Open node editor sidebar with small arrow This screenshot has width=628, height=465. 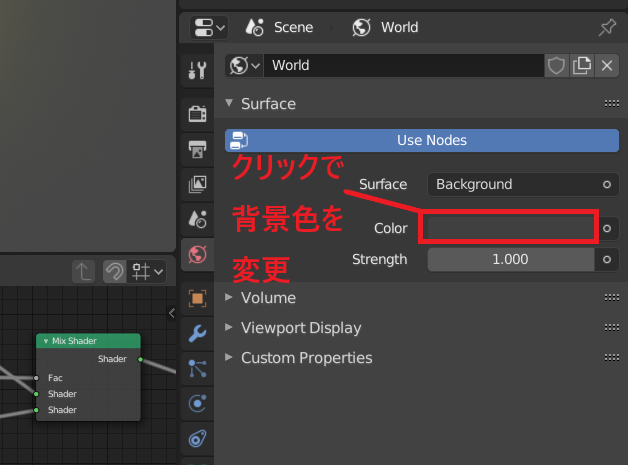pyautogui.click(x=172, y=313)
